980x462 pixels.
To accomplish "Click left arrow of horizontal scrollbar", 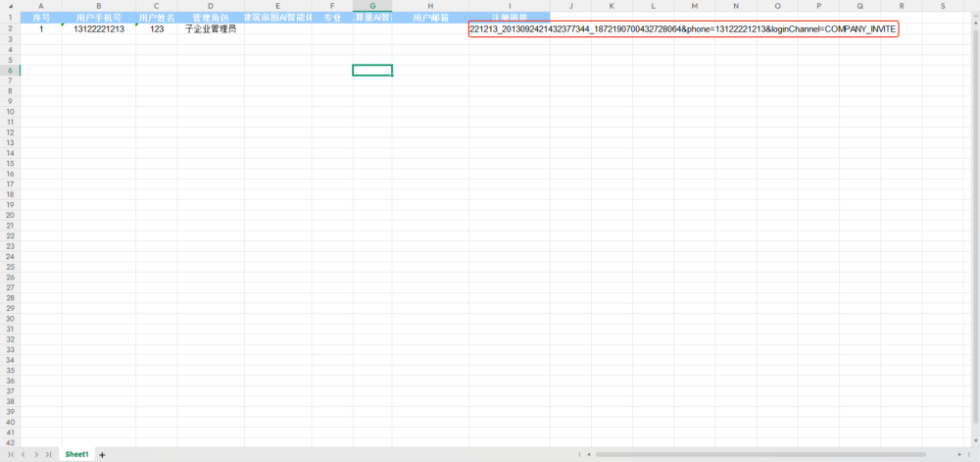I will (x=587, y=455).
